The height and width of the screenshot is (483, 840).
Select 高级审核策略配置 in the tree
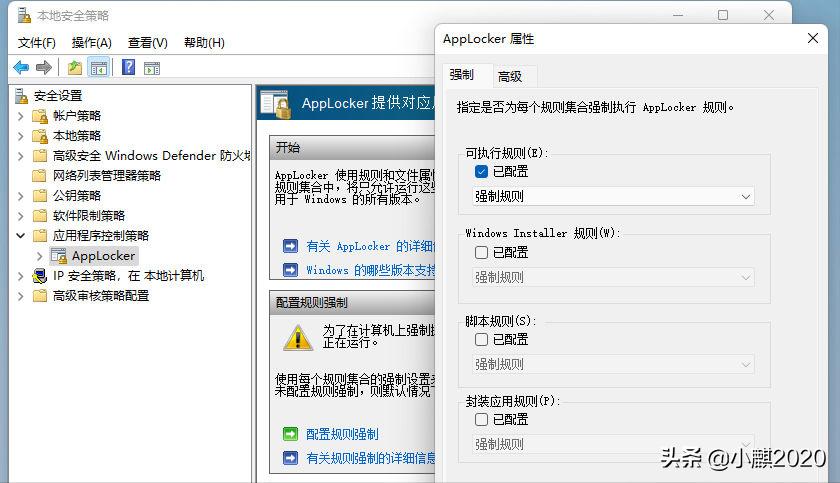click(101, 296)
